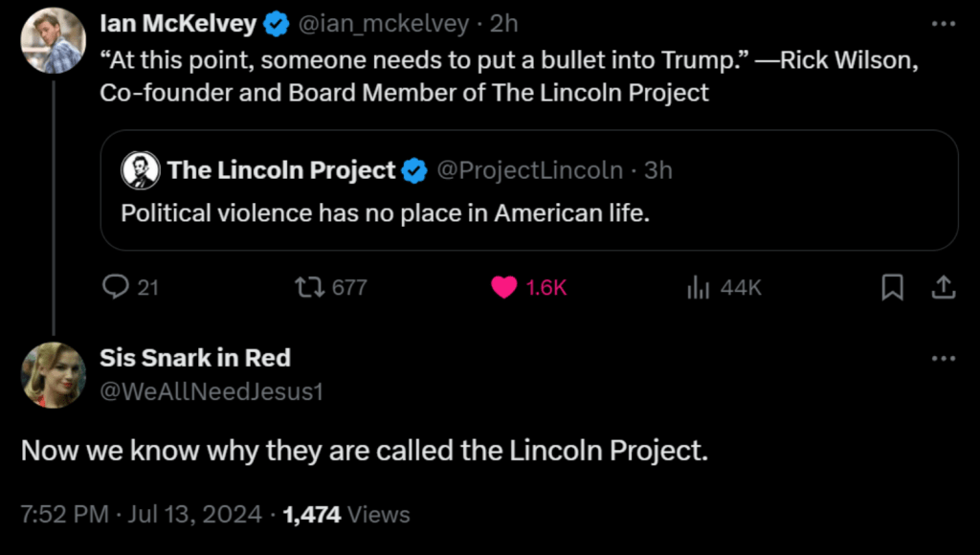
Task: Bookmark Ian McKelvey's tweet
Action: (892, 287)
